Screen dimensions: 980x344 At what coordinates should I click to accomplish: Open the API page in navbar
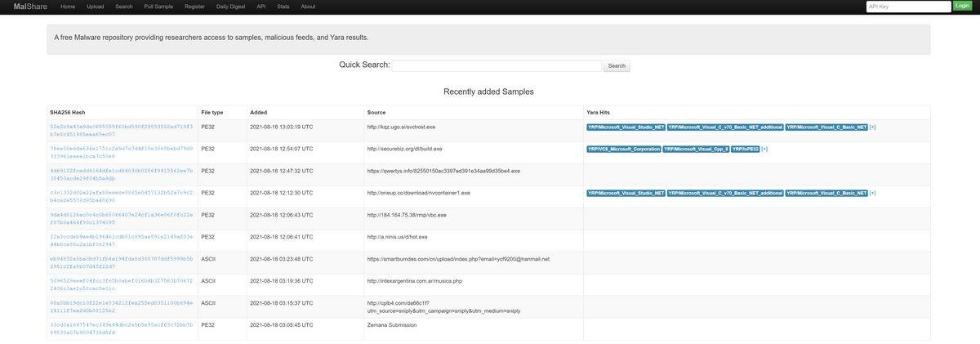point(261,7)
